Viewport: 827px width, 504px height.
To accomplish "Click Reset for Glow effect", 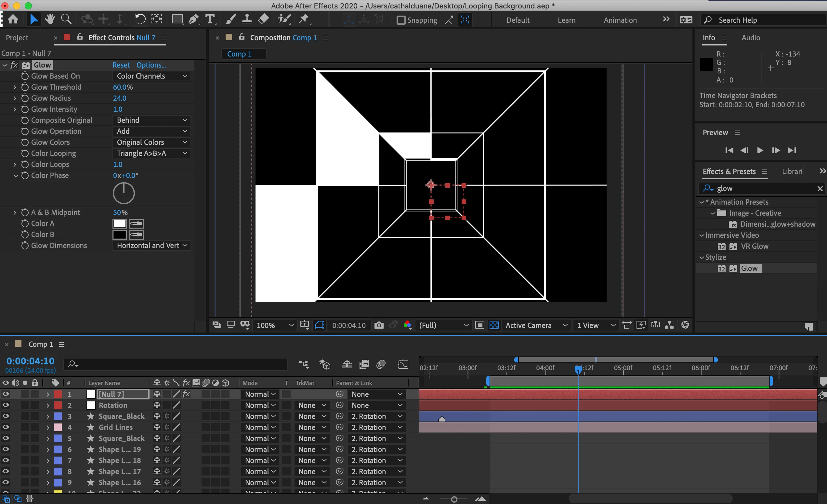I will pos(121,65).
